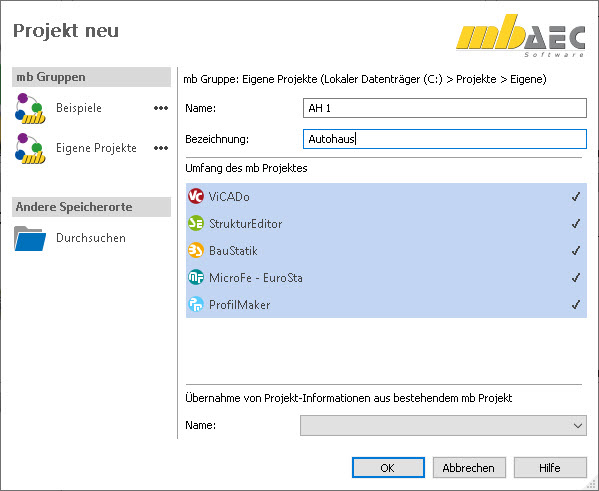Click the Abbrechen button
Screen dimensions: 599x491
[x=469, y=468]
